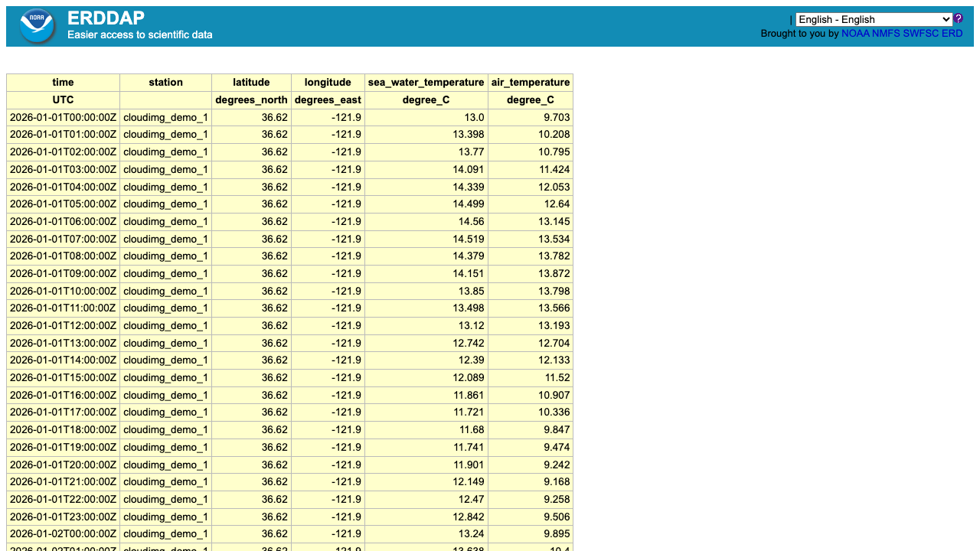
Task: Select time cell 2026-01-01T00:00:00Z
Action: click(63, 117)
